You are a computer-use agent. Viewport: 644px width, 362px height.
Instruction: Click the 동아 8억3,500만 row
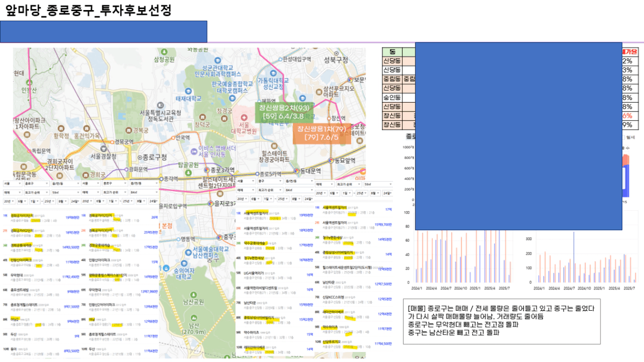coord(41,350)
